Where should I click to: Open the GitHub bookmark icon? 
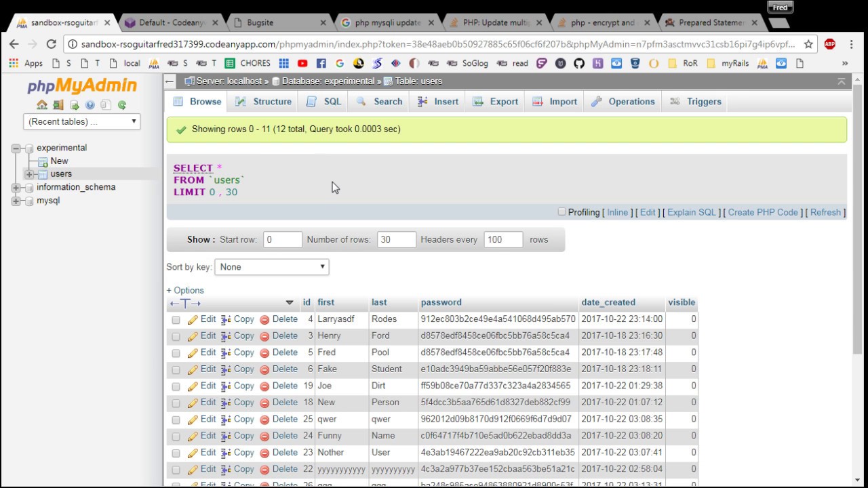click(x=578, y=63)
